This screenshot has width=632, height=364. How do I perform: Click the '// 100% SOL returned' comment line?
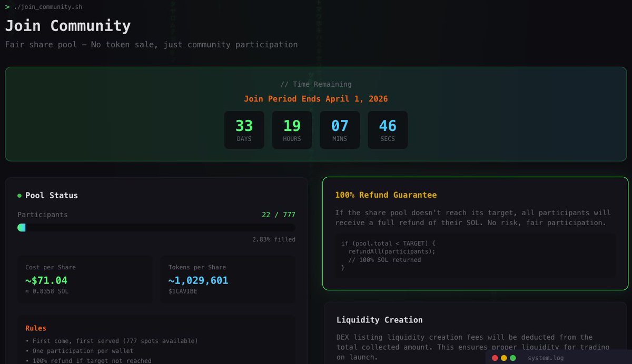tap(384, 260)
